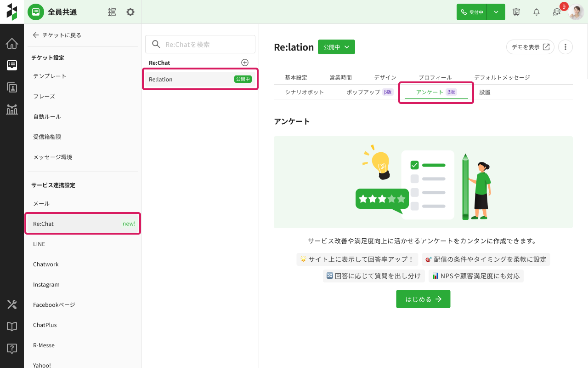
Task: Open the help question mark icon
Action: (x=12, y=349)
